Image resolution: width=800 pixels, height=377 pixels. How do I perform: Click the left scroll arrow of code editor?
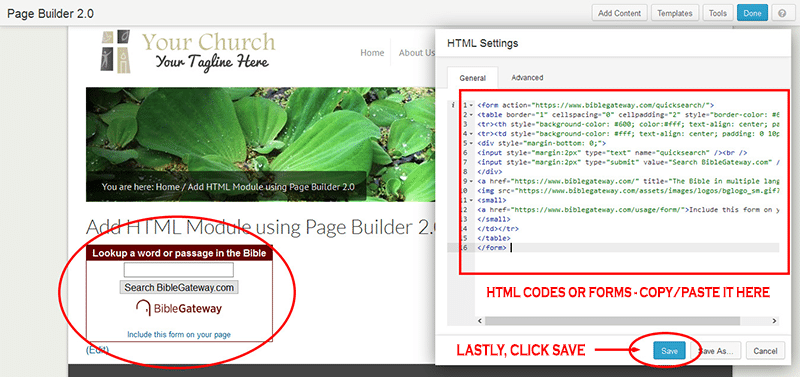pyautogui.click(x=480, y=321)
